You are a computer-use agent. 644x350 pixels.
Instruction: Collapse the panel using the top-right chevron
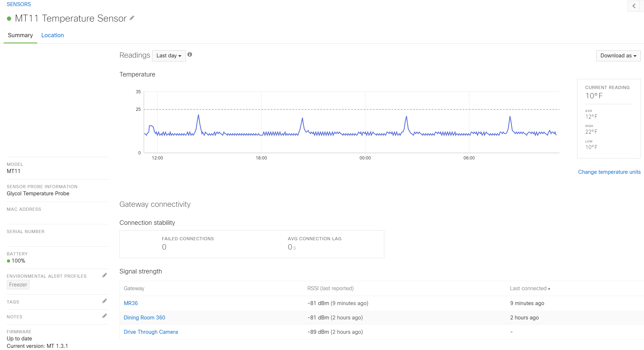[x=634, y=6]
